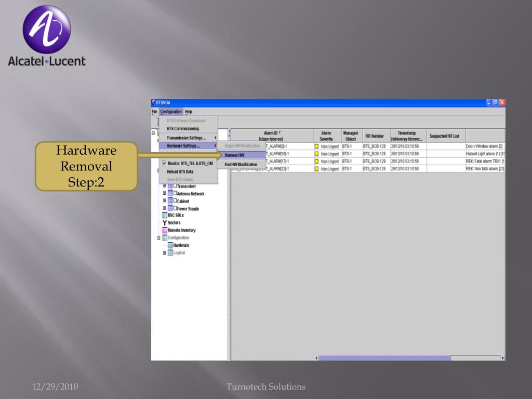532x399 pixels.
Task: Select Remove HW from the submenu
Action: point(242,155)
